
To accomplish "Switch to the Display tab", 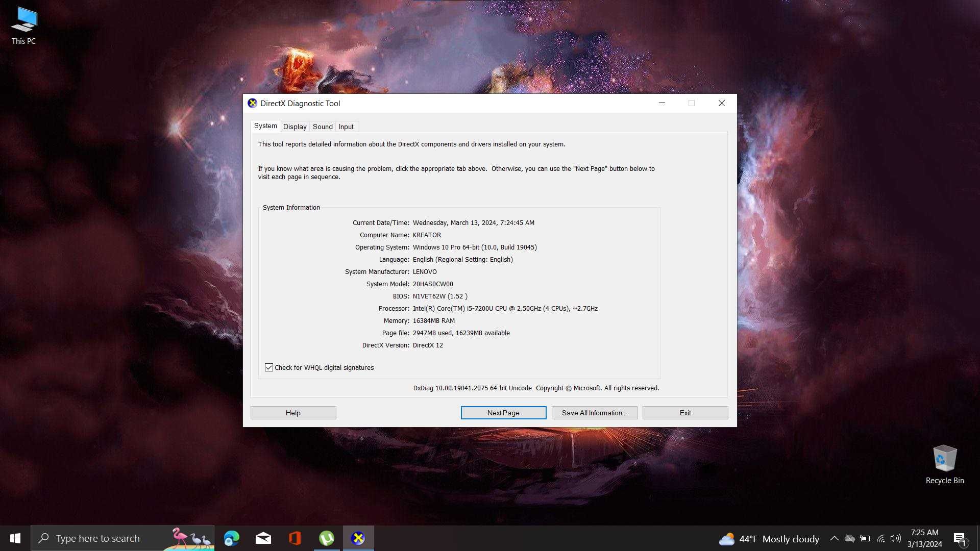I will (295, 127).
